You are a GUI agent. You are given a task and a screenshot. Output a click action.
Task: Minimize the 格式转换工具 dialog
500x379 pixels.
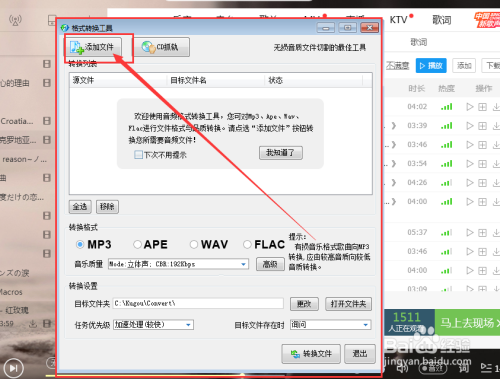[x=326, y=28]
